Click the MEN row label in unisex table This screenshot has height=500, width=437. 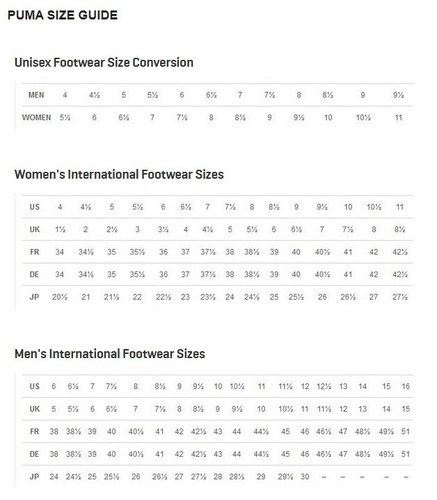coord(36,95)
